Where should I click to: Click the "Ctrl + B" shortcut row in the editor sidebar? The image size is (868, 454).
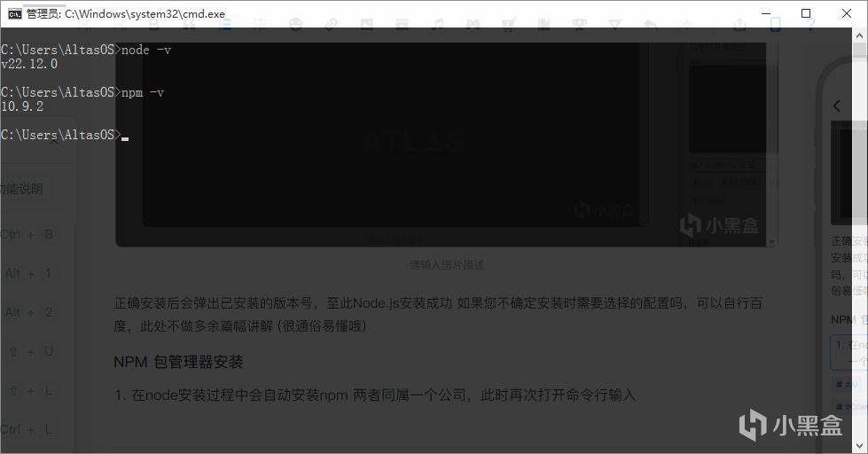[x=27, y=234]
